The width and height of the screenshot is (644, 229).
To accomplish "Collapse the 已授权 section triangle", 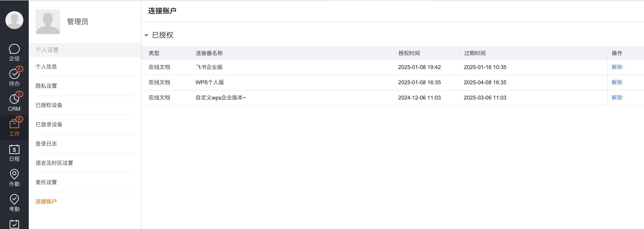I will click(146, 35).
